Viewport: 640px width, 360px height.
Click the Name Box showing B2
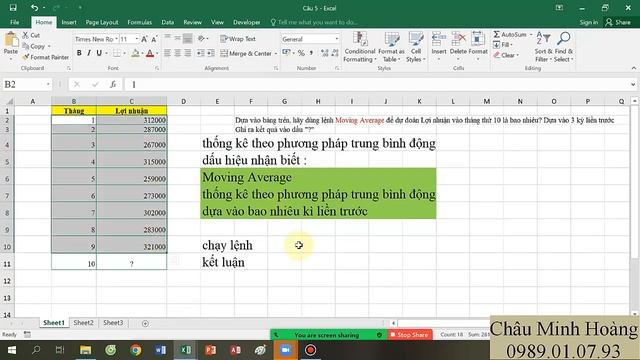click(x=27, y=84)
